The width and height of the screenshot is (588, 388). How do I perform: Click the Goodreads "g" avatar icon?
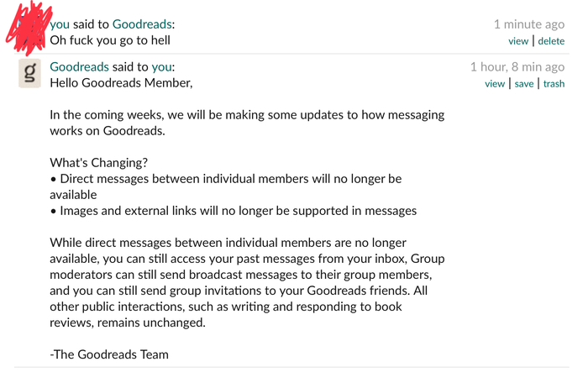click(x=30, y=74)
